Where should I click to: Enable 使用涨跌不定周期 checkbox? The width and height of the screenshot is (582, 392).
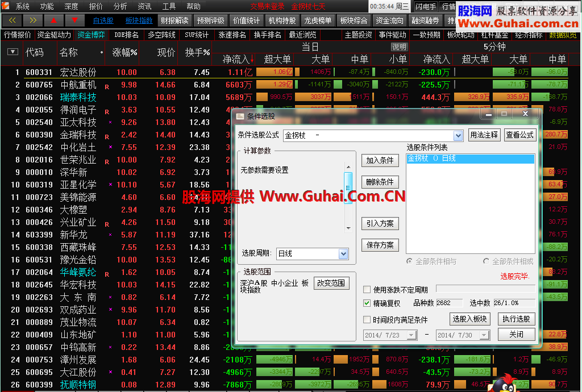[367, 290]
